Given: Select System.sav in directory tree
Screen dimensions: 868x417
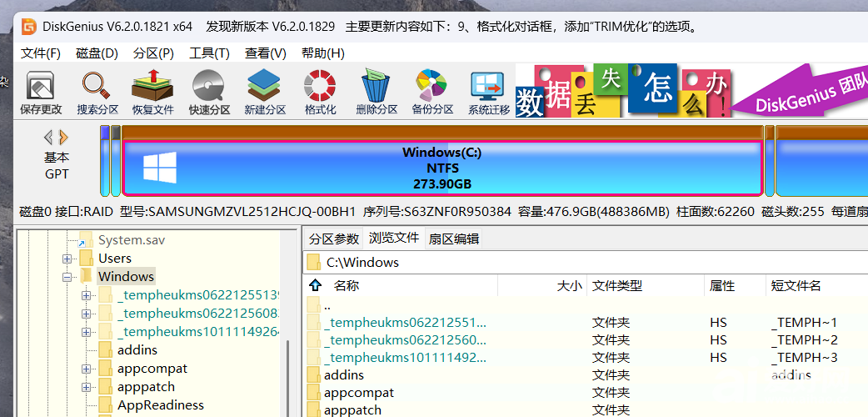Looking at the screenshot, I should click(131, 240).
